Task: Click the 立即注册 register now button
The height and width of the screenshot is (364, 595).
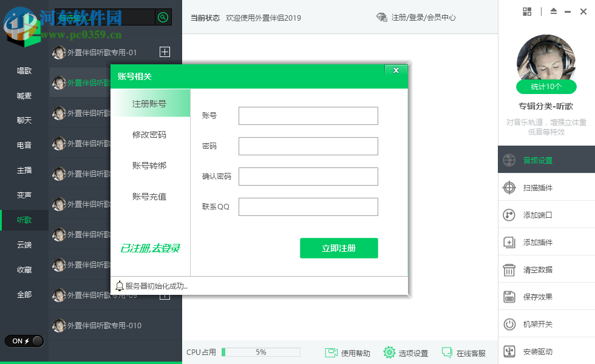Action: (x=339, y=248)
